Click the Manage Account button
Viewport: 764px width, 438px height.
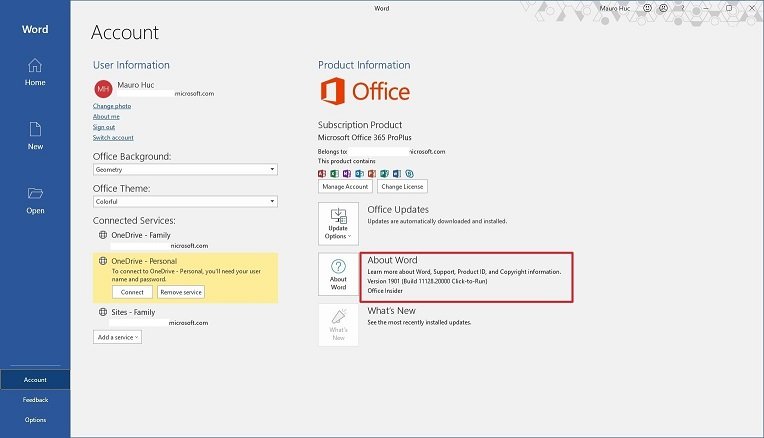345,186
